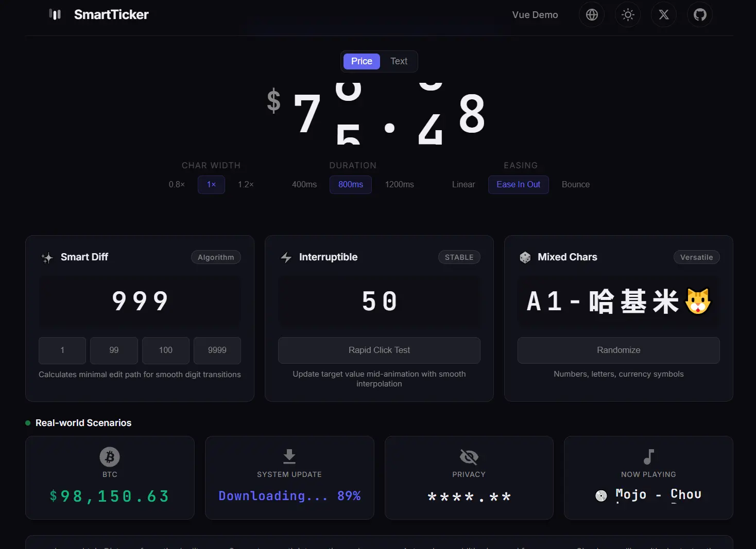Set duration to 400ms
Image resolution: width=756 pixels, height=549 pixels.
click(x=304, y=184)
